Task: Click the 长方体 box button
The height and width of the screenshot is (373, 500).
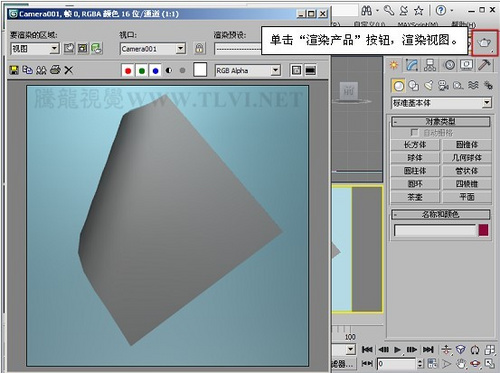Action: tap(415, 145)
